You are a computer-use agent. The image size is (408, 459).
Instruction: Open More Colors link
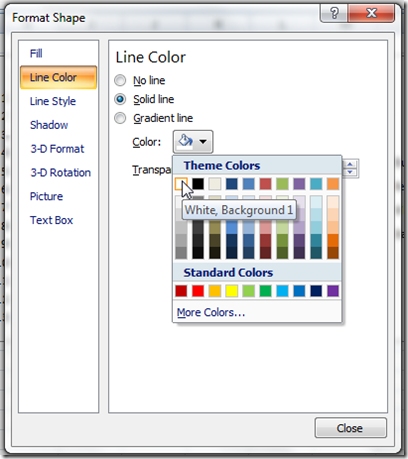tap(211, 312)
